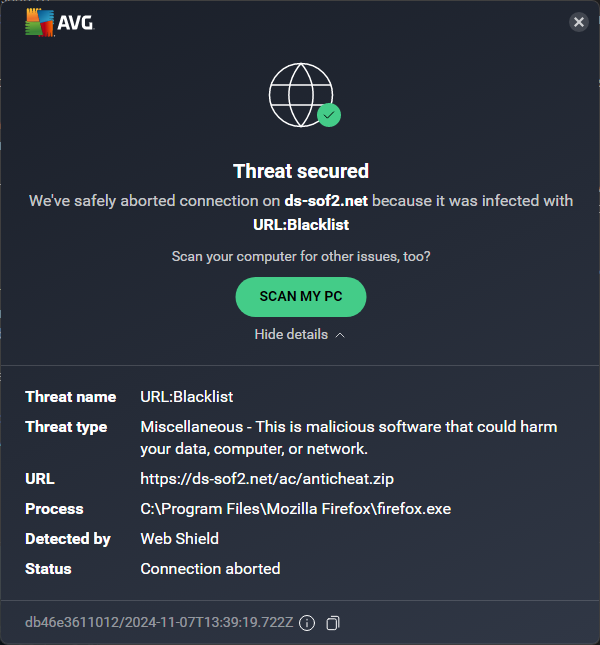Click the Hide details link text
This screenshot has height=645, width=600.
click(x=291, y=334)
